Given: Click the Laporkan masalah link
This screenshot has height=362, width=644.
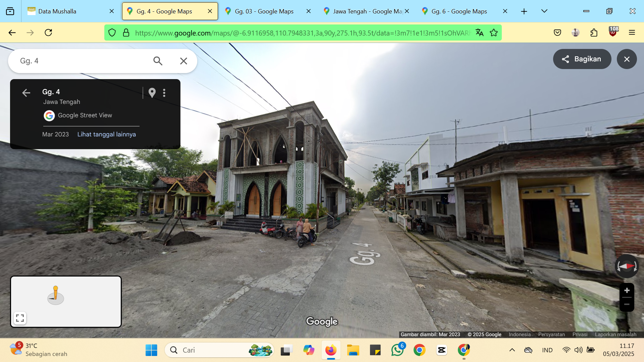Looking at the screenshot, I should tap(615, 335).
